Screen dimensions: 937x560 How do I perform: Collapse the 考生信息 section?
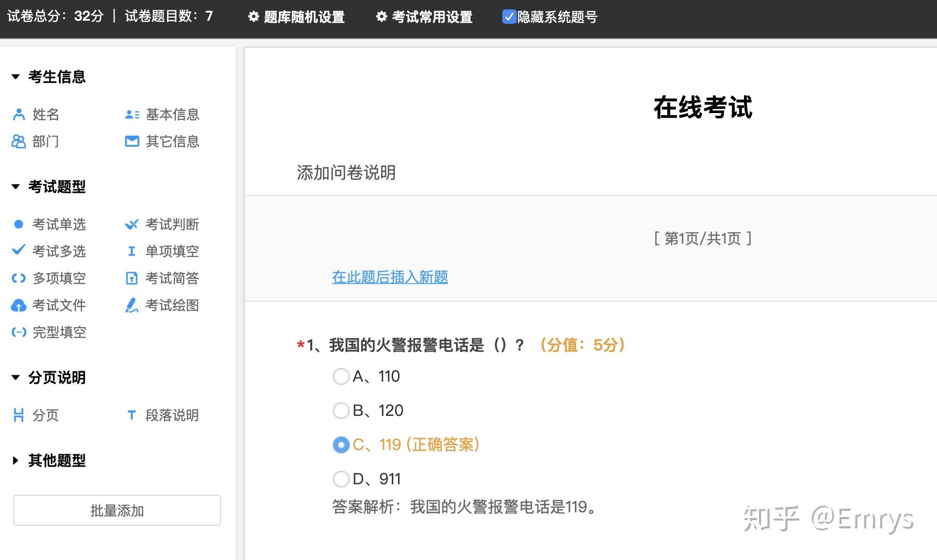(x=16, y=77)
